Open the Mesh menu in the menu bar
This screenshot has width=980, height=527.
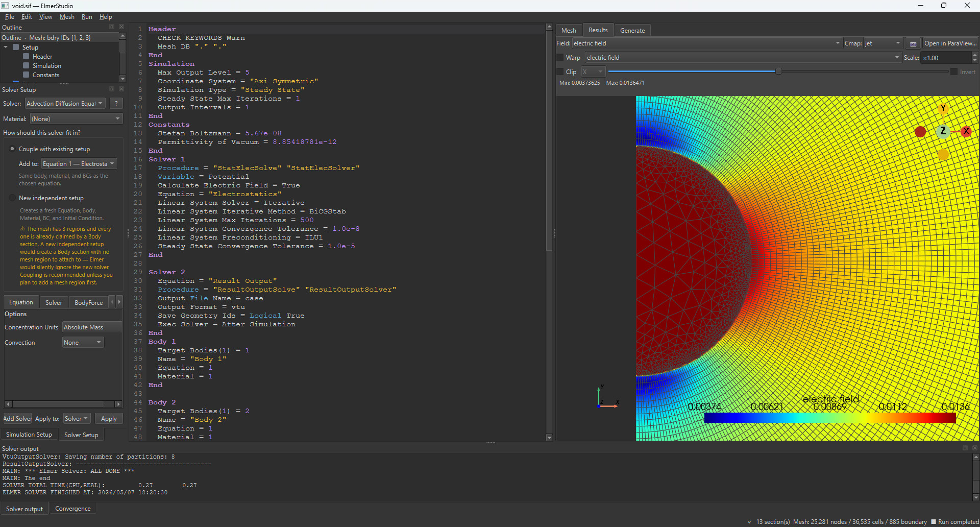point(67,17)
